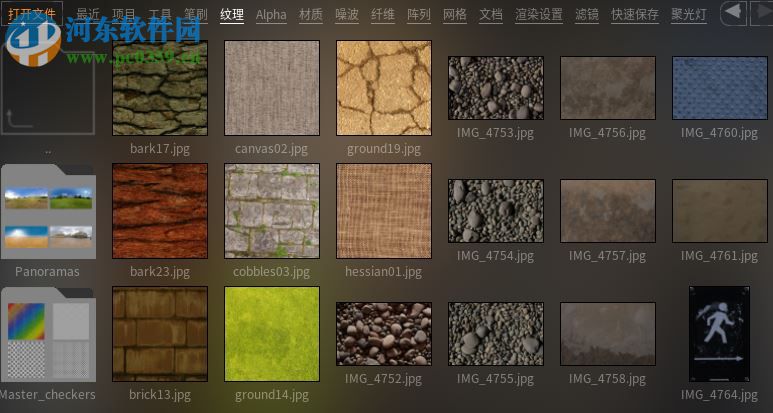Select the canvas02.jpg texture thumbnail
Viewport: 773px width, 413px height.
tap(272, 88)
